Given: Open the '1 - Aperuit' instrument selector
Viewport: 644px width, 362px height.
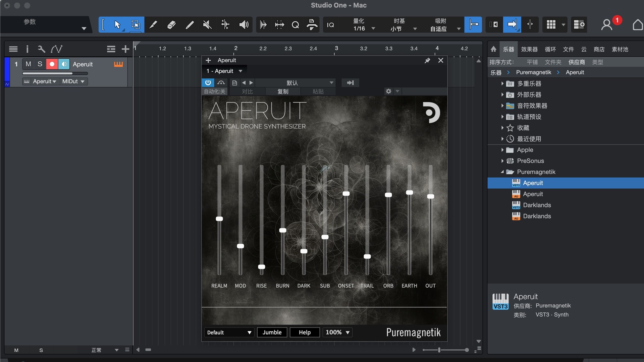Looking at the screenshot, I should pos(224,71).
